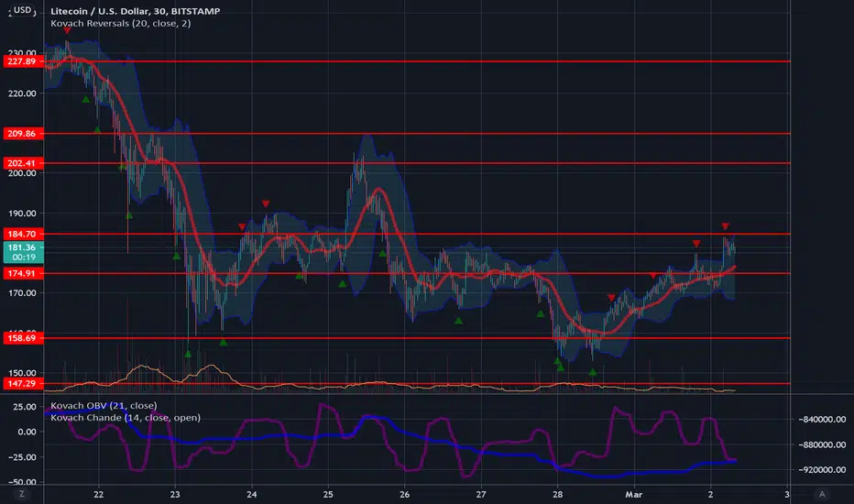854x504 pixels.
Task: Click the 25 date label on time axis
Action: pos(328,494)
